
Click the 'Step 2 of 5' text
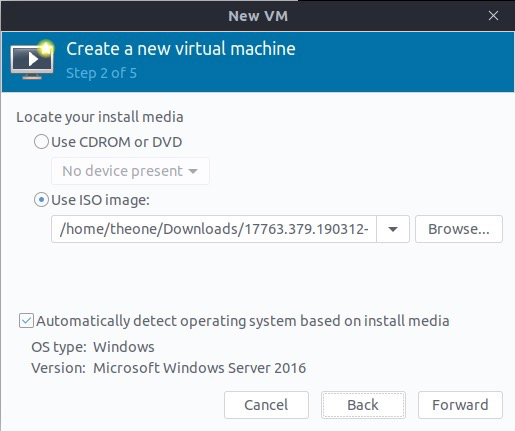[x=101, y=73]
